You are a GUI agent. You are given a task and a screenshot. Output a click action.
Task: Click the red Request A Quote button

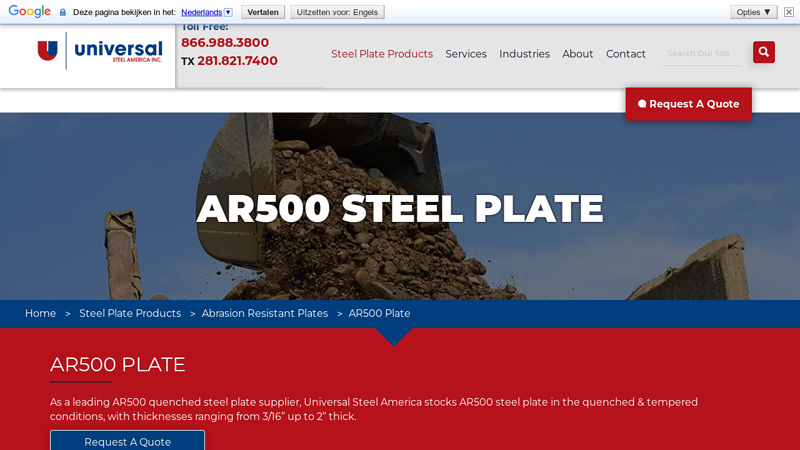click(688, 104)
